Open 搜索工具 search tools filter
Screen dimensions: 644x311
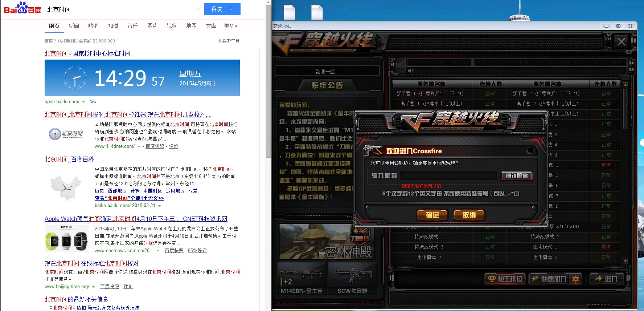[229, 41]
